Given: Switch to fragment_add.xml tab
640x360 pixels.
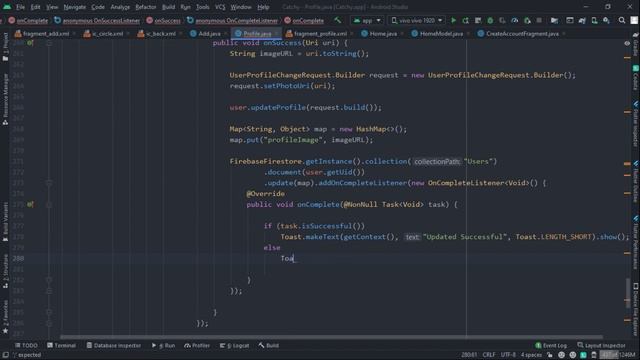Looking at the screenshot, I should pyautogui.click(x=46, y=33).
